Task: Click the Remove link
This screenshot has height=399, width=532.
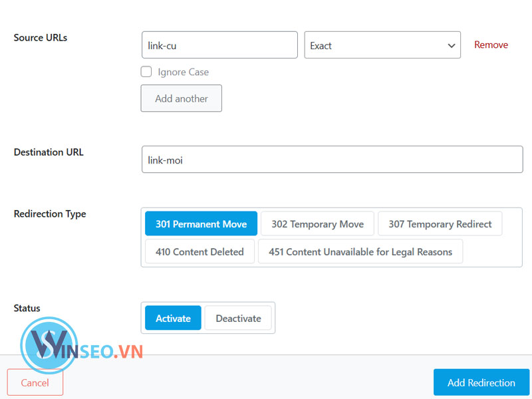Action: coord(491,45)
